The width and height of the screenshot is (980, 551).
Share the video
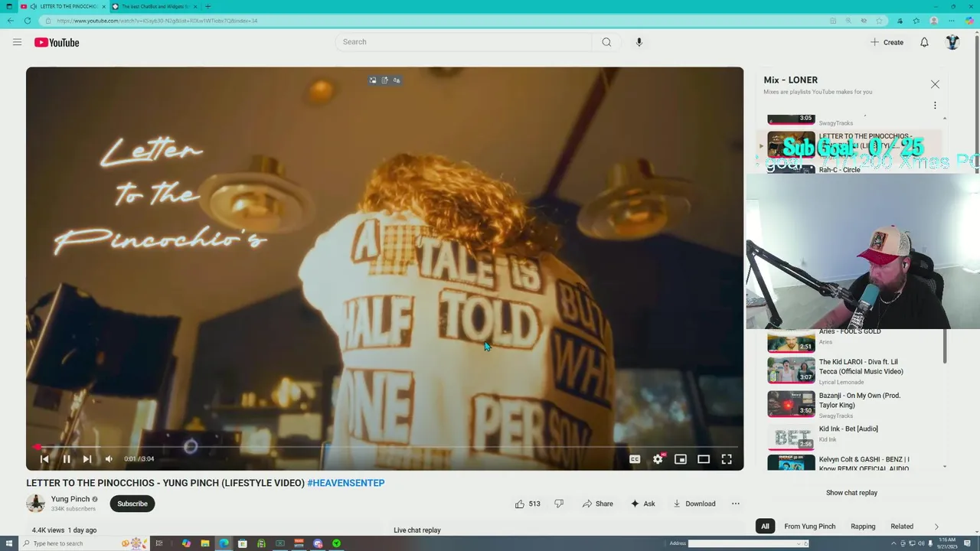coord(597,504)
